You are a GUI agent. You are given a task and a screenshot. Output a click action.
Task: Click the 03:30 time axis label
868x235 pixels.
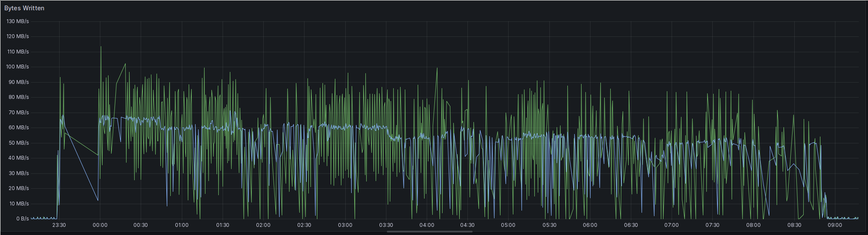pyautogui.click(x=386, y=225)
